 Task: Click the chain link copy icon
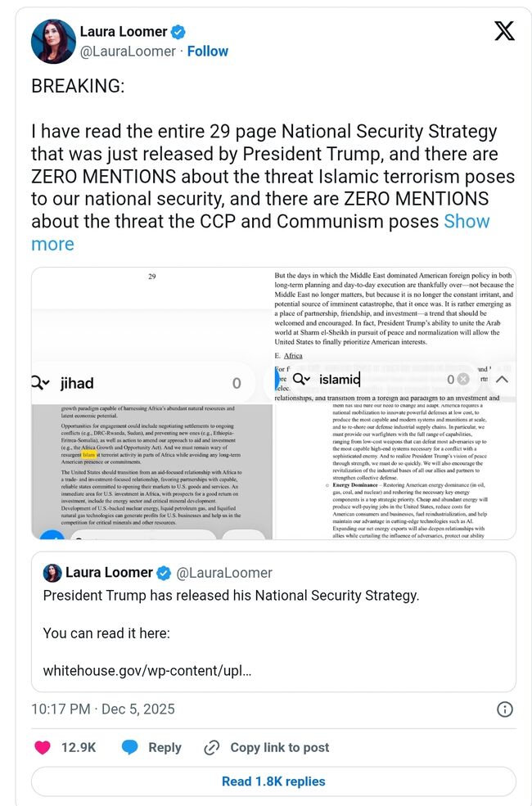212,747
